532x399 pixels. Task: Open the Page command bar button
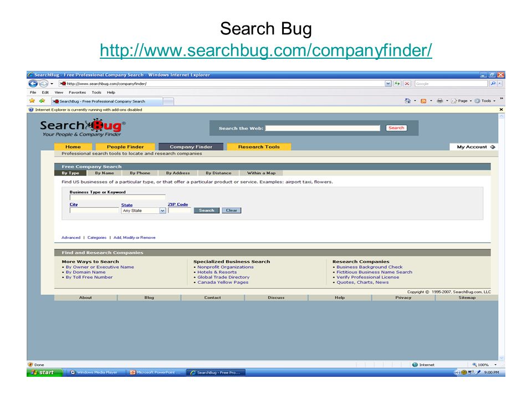click(x=461, y=101)
